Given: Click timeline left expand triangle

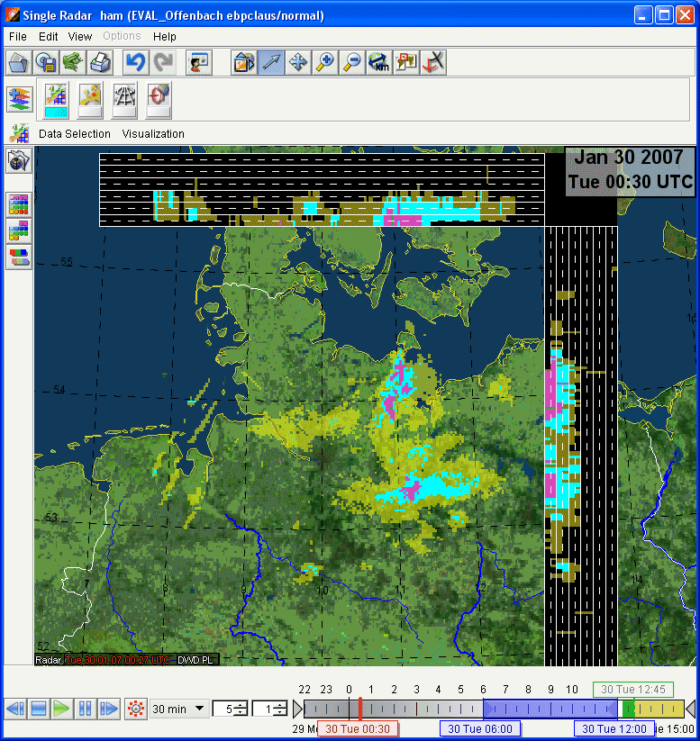Looking at the screenshot, I should pyautogui.click(x=297, y=709).
